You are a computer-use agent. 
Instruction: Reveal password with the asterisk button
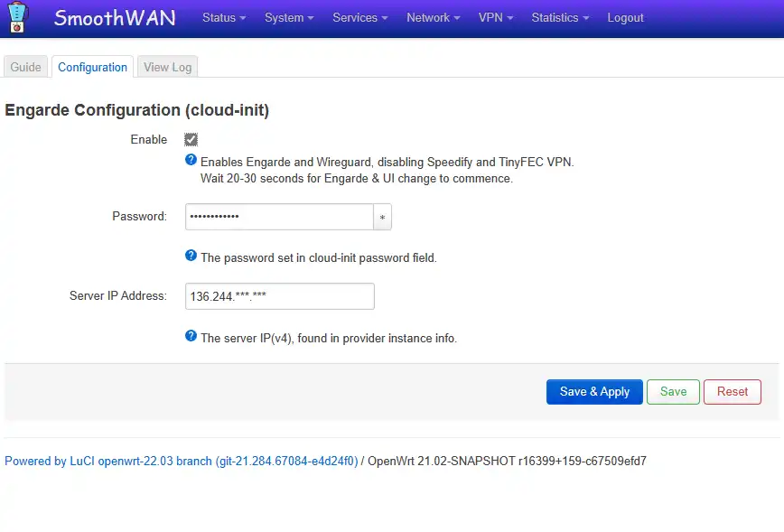click(x=382, y=217)
